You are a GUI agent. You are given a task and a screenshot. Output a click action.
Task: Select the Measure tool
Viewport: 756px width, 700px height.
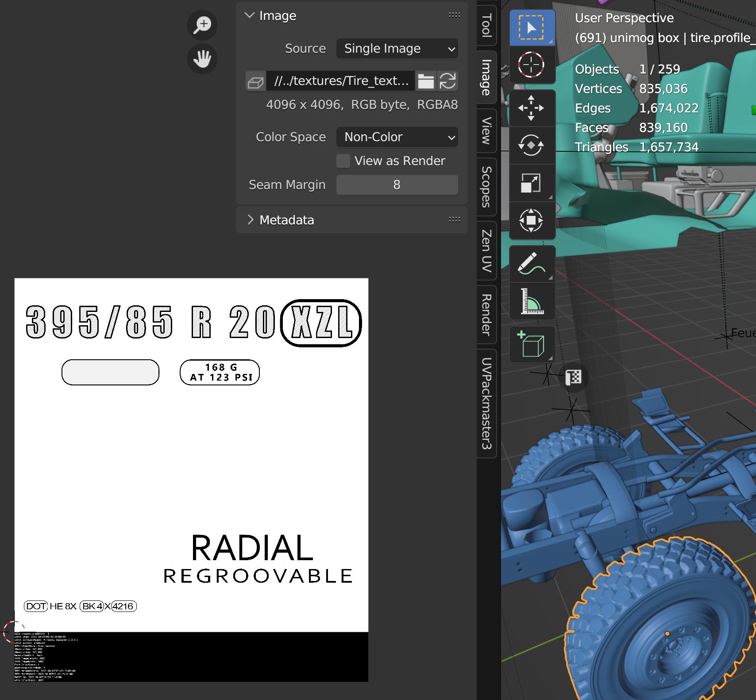pos(531,301)
